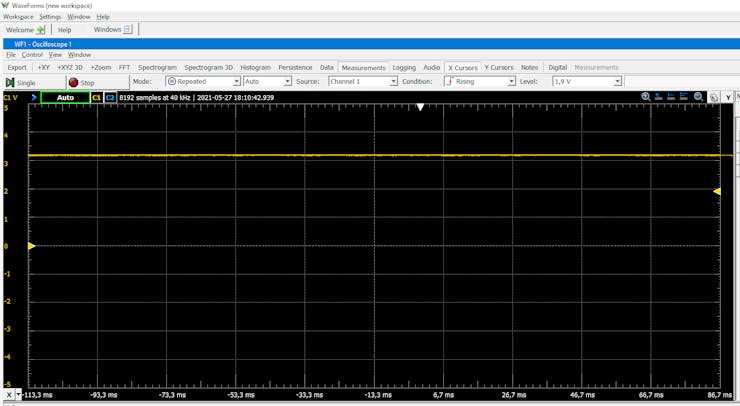Screen dimensions: 740x406
Task: Open the top-level Help menu
Action: coord(103,17)
